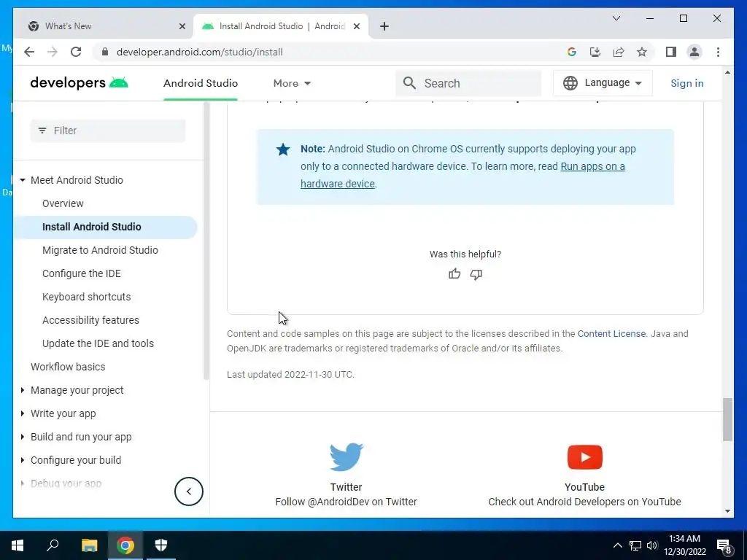Viewport: 747px width, 560px height.
Task: Show hidden tray icons chevron
Action: point(617,545)
